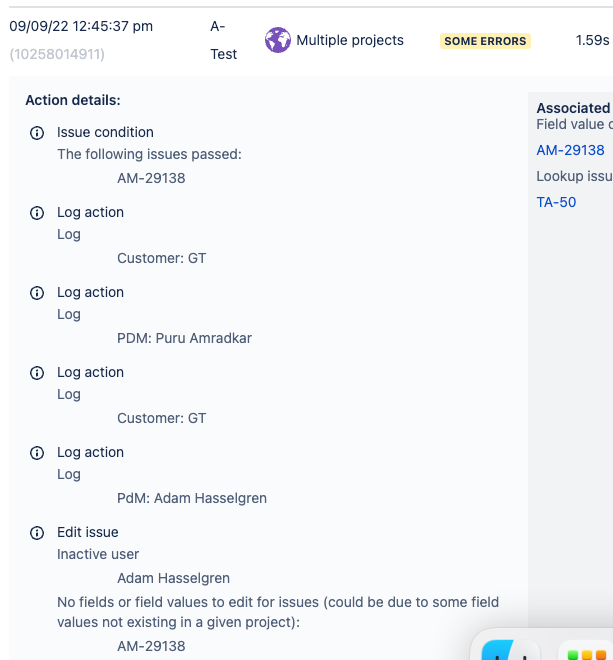The width and height of the screenshot is (613, 660).
Task: Select the execution ID 10258014911
Action: 57,53
